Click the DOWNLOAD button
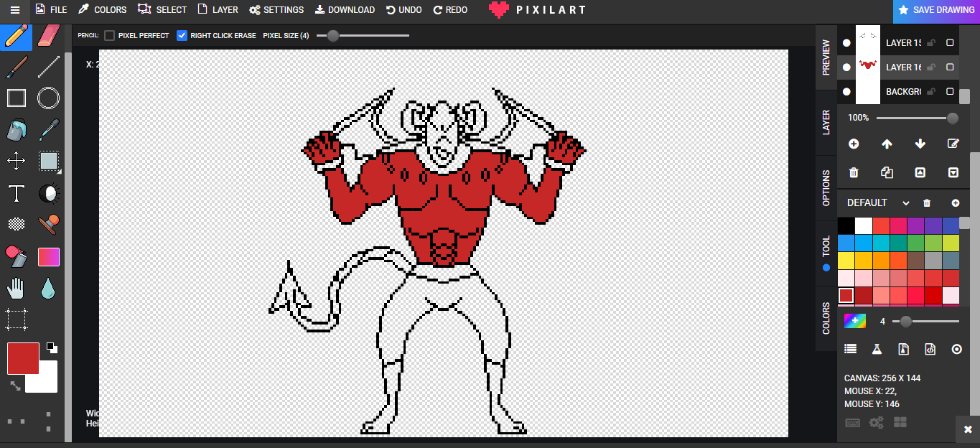This screenshot has width=980, height=448. pyautogui.click(x=345, y=10)
